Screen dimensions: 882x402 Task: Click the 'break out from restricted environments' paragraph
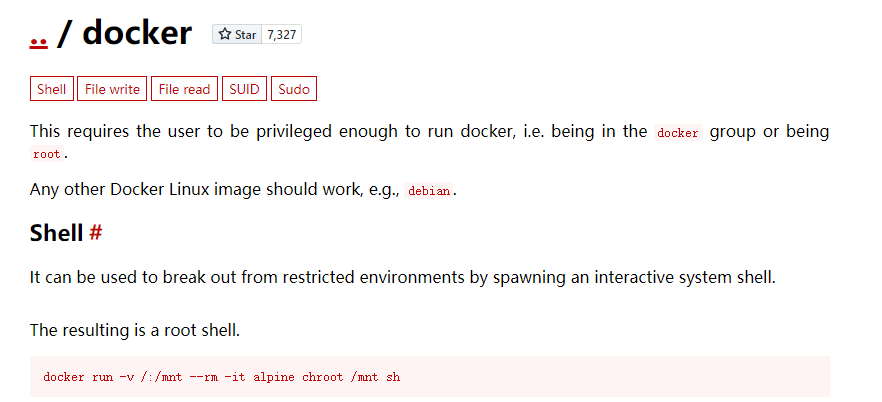(403, 277)
